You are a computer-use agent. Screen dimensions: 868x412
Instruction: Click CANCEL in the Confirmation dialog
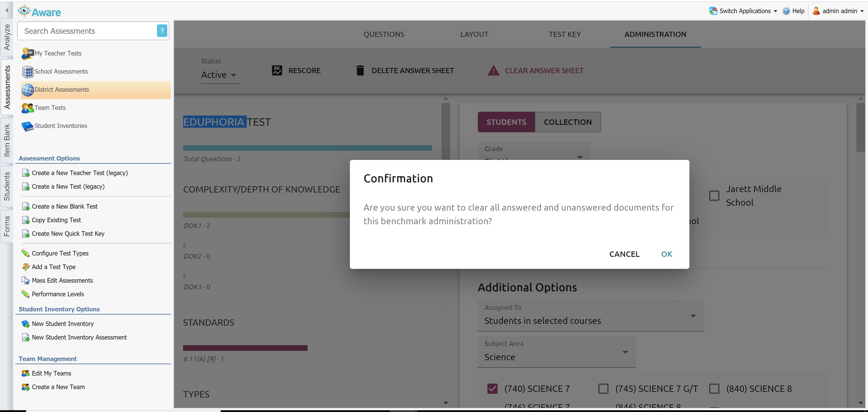click(x=624, y=254)
